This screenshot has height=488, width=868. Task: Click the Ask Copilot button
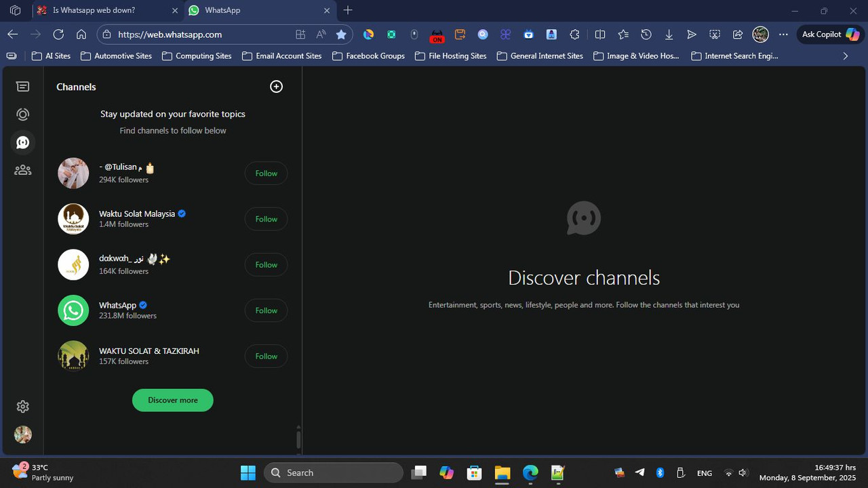pyautogui.click(x=830, y=34)
